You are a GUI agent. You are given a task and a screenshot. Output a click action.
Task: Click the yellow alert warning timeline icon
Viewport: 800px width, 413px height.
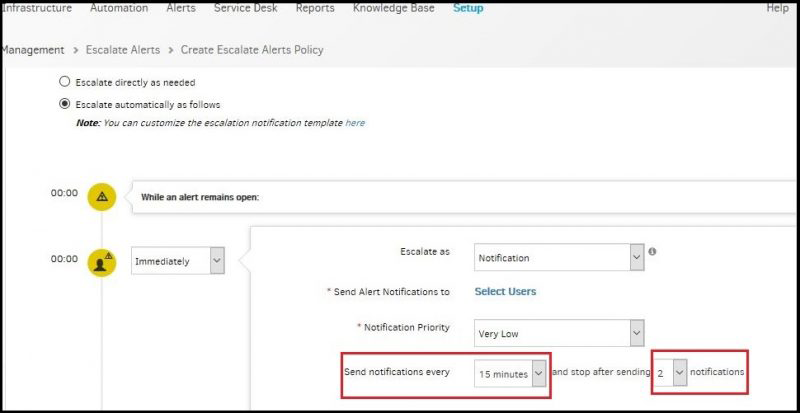[x=102, y=197]
